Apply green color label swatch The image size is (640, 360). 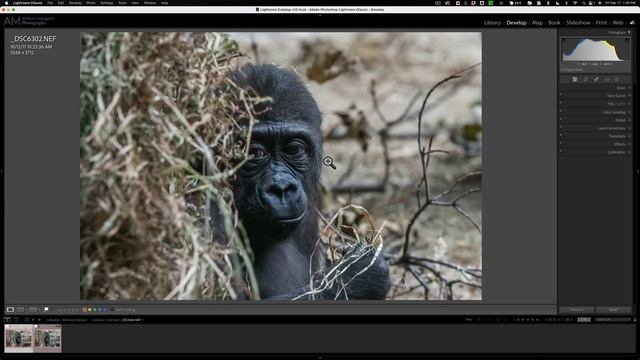click(94, 310)
